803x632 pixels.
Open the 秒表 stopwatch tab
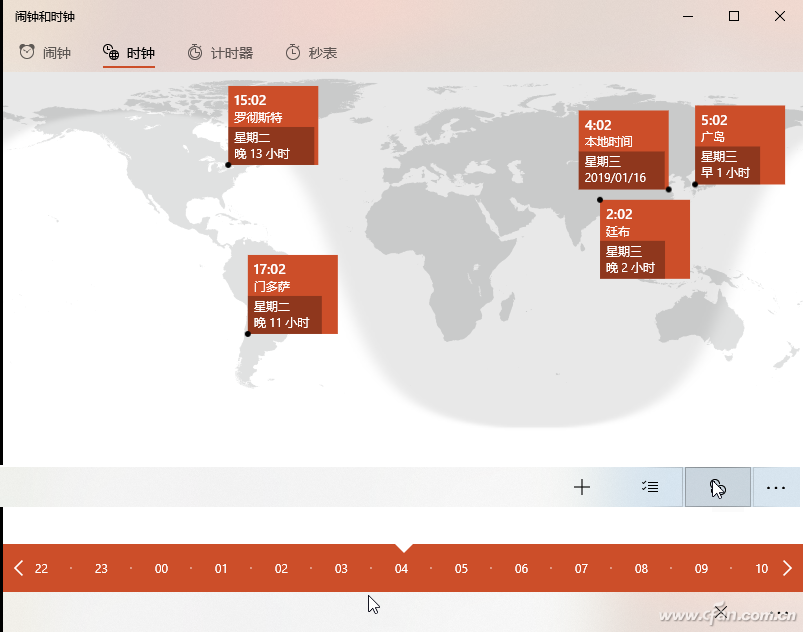click(x=311, y=53)
